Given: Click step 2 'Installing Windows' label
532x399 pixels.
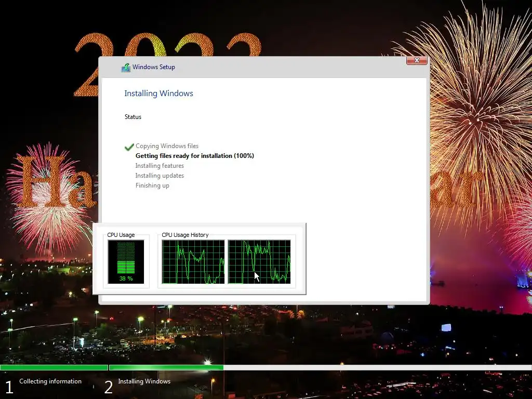Looking at the screenshot, I should tap(144, 381).
